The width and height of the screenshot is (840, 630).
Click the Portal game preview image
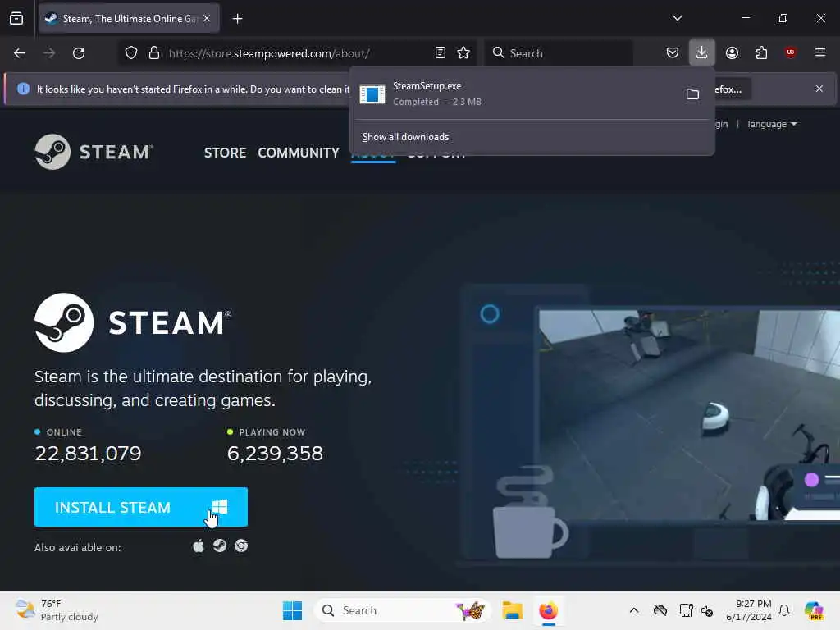coord(689,414)
